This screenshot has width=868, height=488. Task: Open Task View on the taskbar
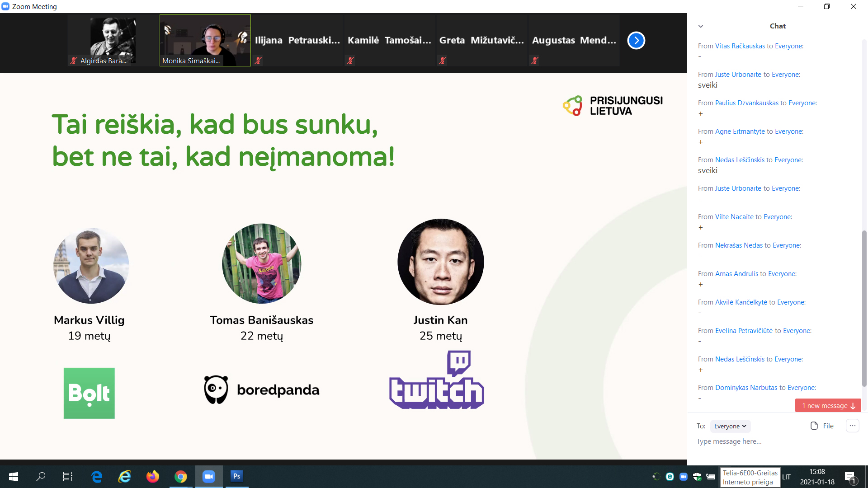[x=68, y=477]
